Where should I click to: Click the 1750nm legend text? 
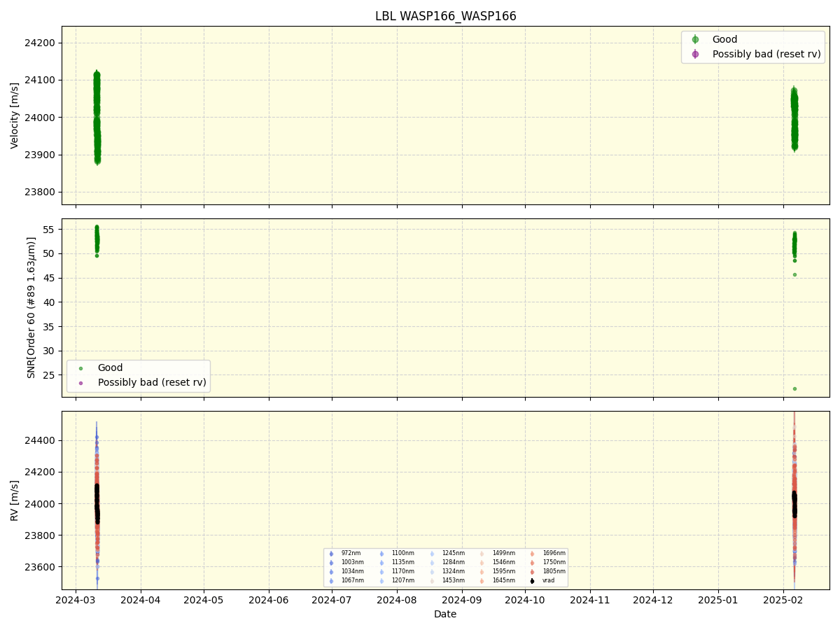[554, 563]
